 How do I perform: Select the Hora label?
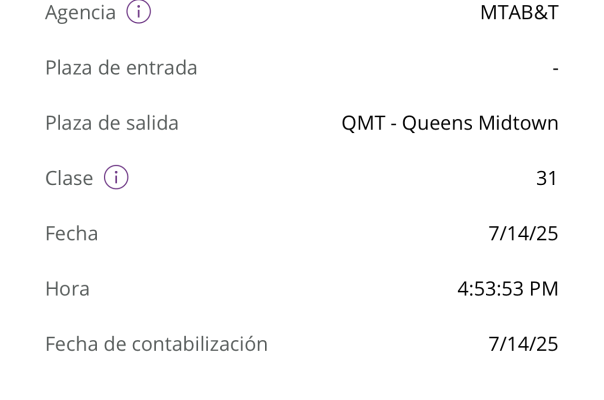click(x=67, y=289)
